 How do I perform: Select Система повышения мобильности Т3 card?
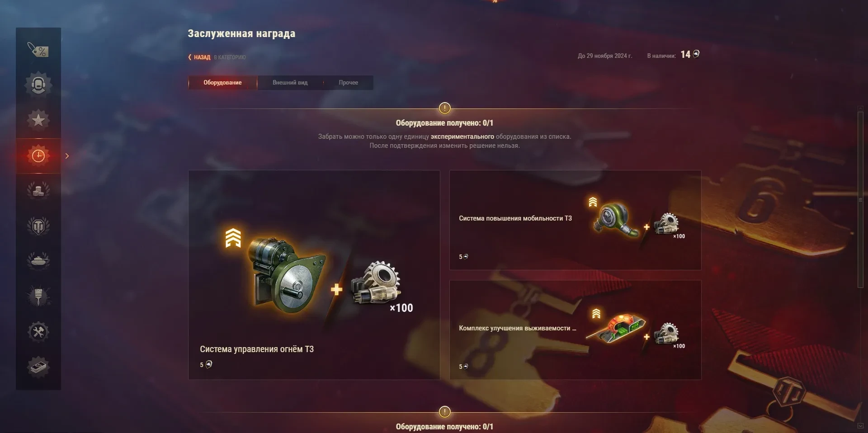pyautogui.click(x=576, y=220)
